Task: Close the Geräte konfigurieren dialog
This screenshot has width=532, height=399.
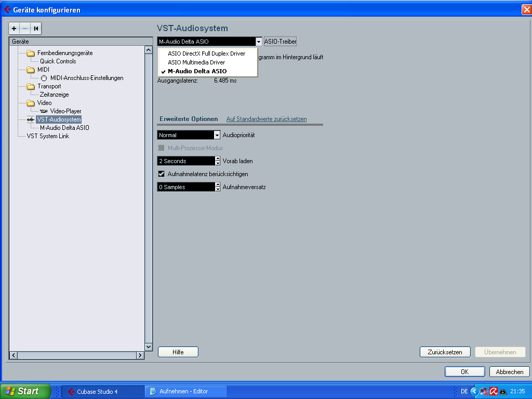Action: (527, 9)
